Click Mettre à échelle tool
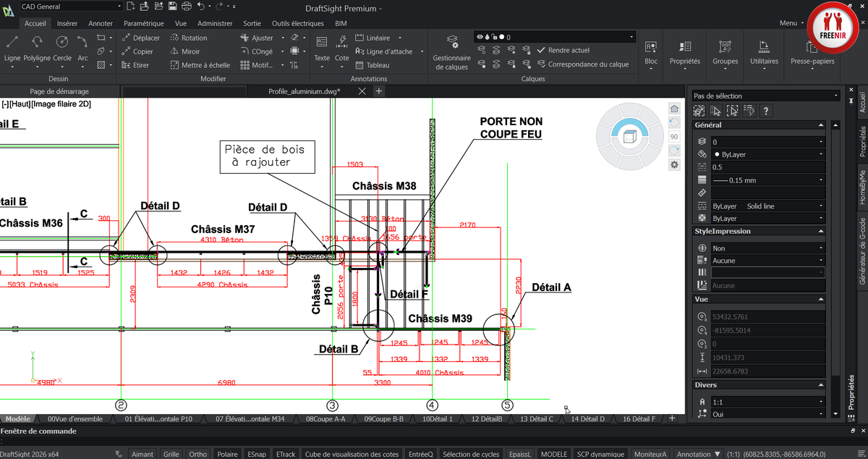868x459 pixels. (x=200, y=65)
